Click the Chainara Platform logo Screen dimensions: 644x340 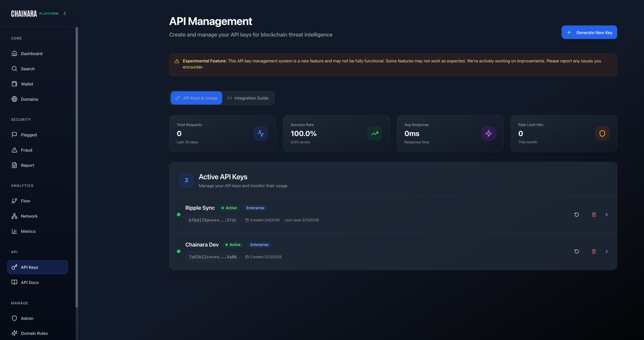pos(35,14)
